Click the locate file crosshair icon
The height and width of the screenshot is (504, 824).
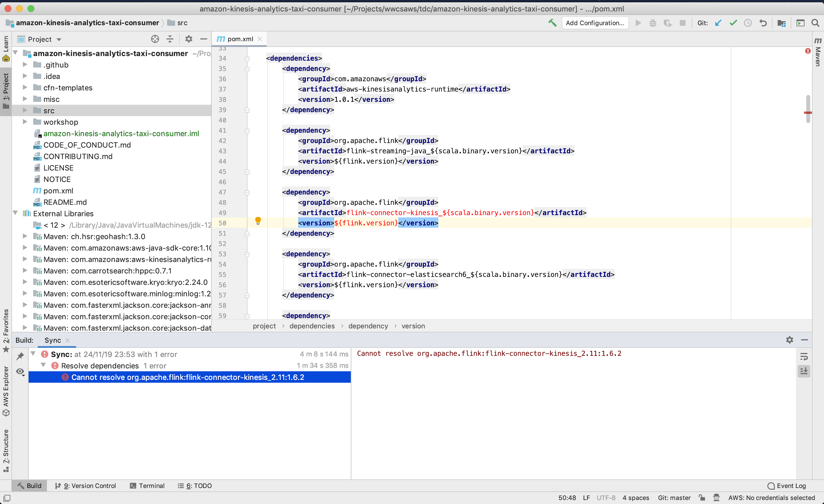155,39
